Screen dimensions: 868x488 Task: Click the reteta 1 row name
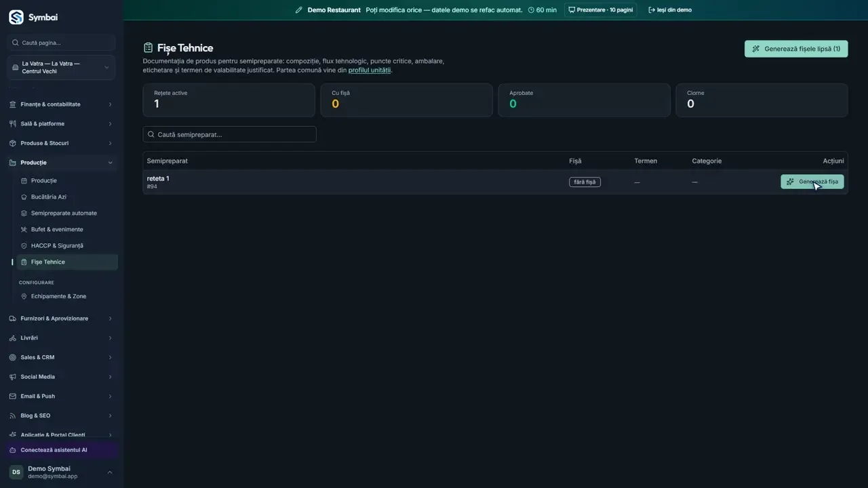[158, 179]
